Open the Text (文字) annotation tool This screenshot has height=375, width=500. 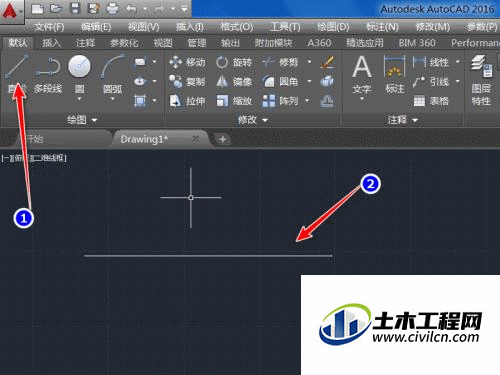[x=362, y=77]
